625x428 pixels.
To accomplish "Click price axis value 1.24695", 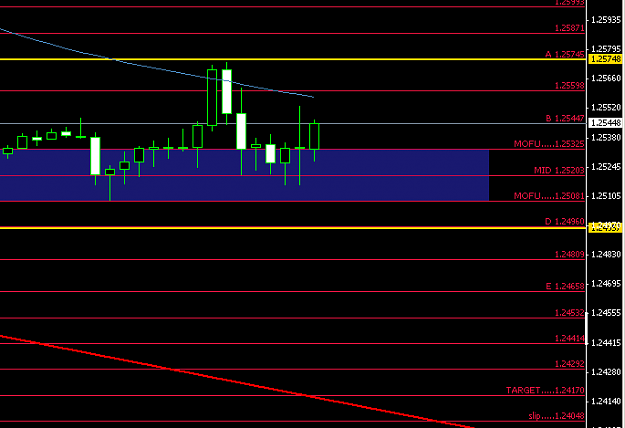I will (x=606, y=283).
